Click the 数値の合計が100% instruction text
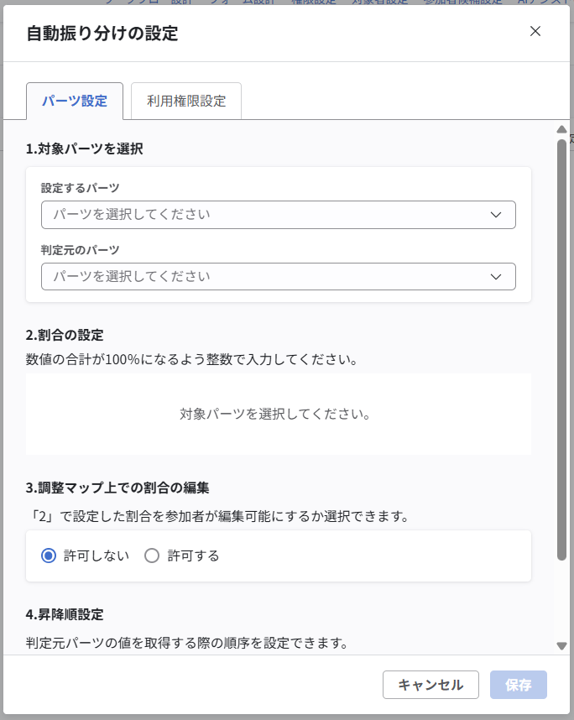574x720 pixels. coord(191,359)
